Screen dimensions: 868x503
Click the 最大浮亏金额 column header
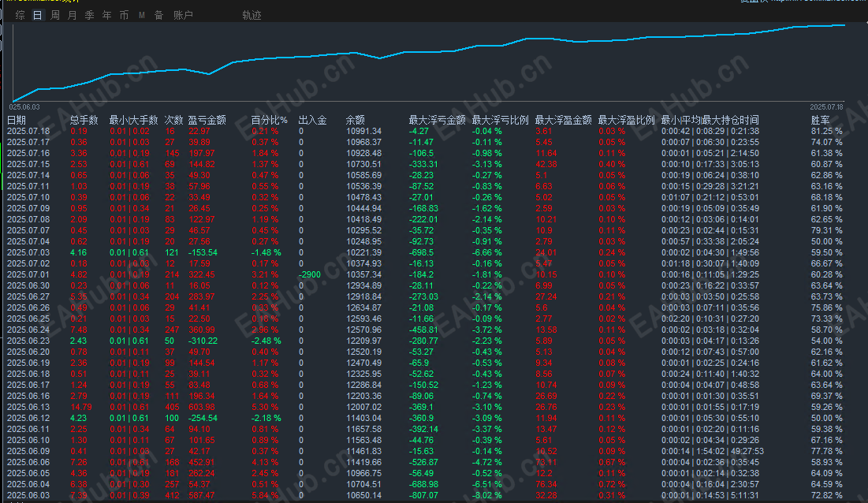(438, 120)
